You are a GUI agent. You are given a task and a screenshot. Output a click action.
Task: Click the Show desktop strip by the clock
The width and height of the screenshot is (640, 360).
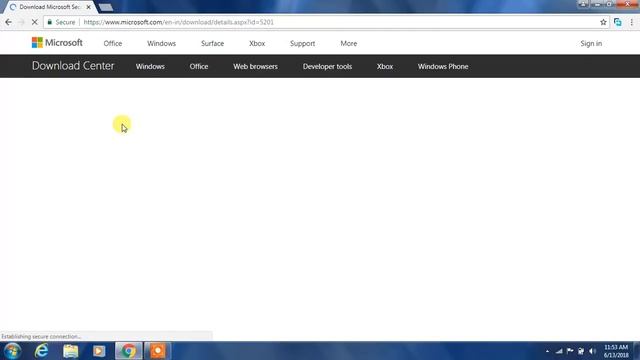636,351
